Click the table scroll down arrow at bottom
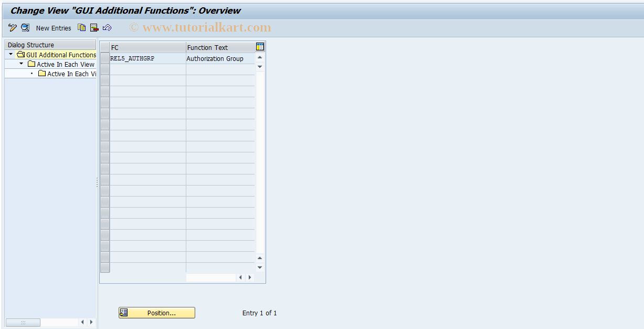This screenshot has height=329, width=644. 260,268
